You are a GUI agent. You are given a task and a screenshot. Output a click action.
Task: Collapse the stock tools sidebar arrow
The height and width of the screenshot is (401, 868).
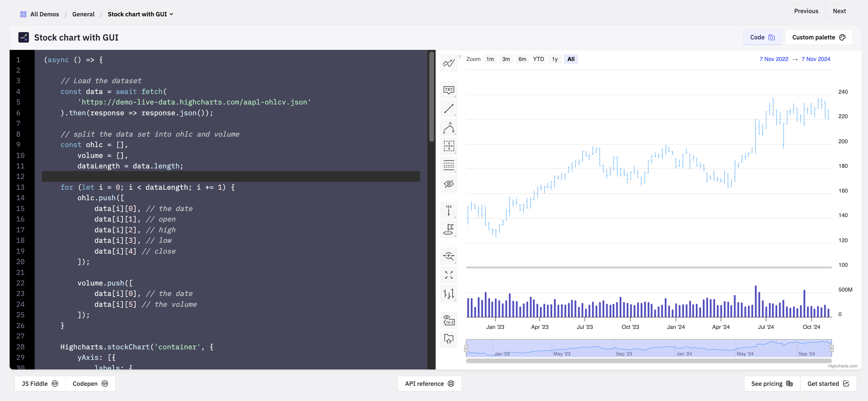(x=460, y=57)
